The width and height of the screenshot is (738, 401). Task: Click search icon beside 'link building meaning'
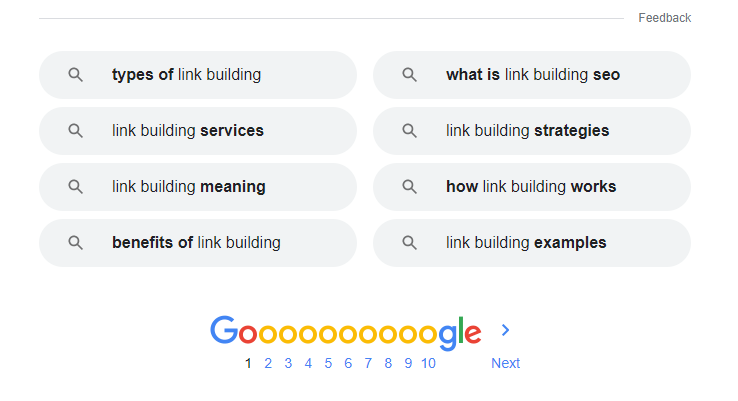75,187
